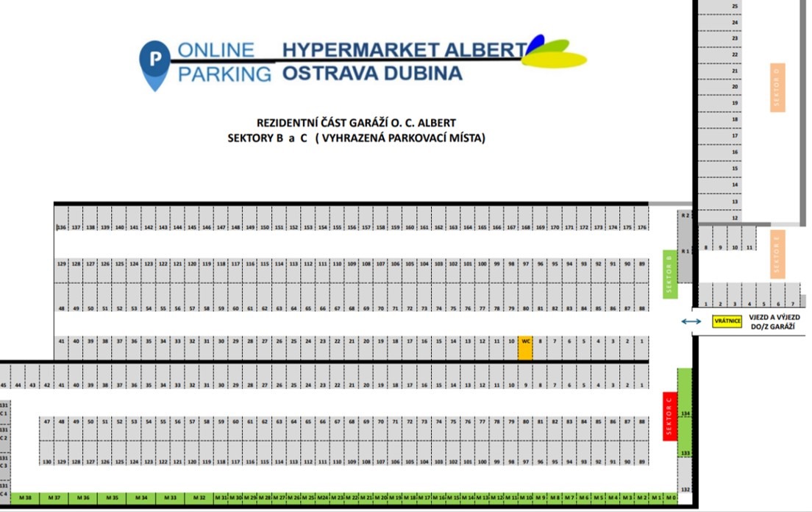Select parking spot 43
This screenshot has height=512, width=812.
pos(32,377)
